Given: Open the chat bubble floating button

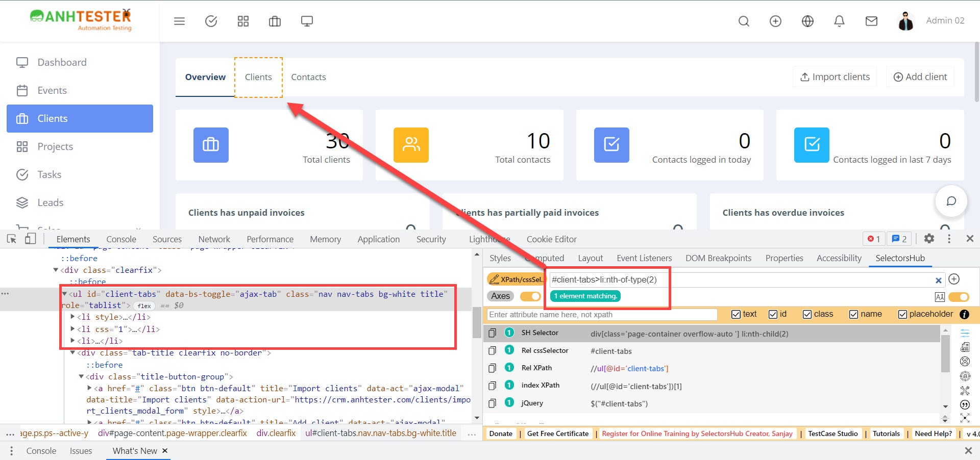Looking at the screenshot, I should pos(951,201).
